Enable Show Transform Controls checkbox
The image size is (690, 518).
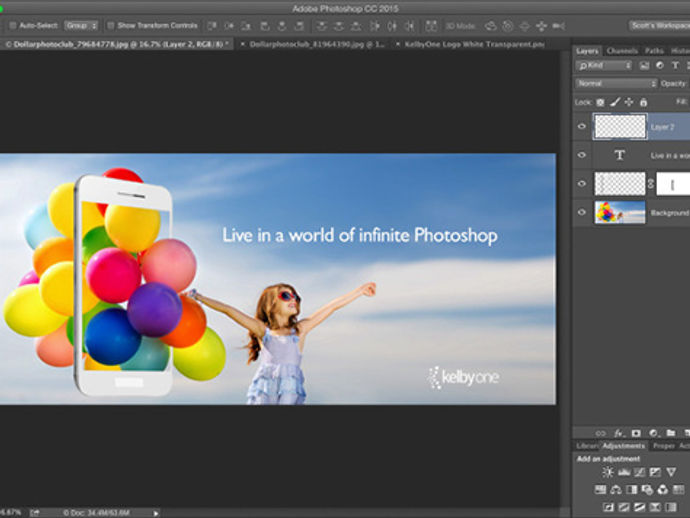111,26
